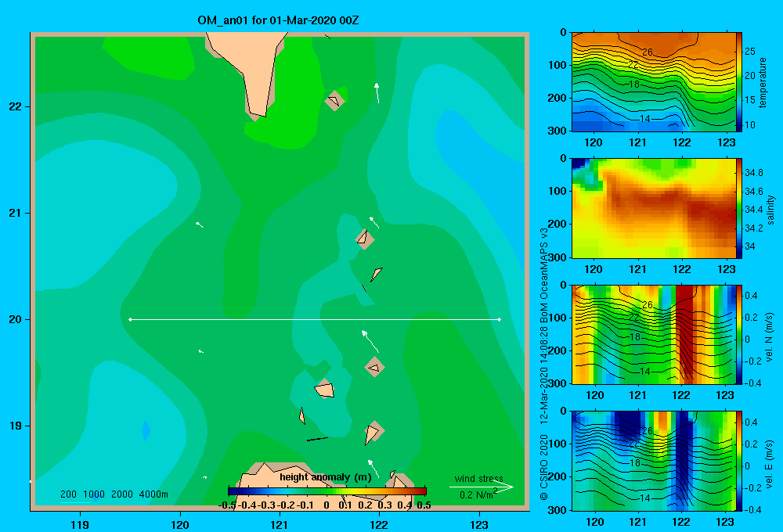Click the wind stress reference arrow in the legend
783x532 pixels.
(x=482, y=487)
